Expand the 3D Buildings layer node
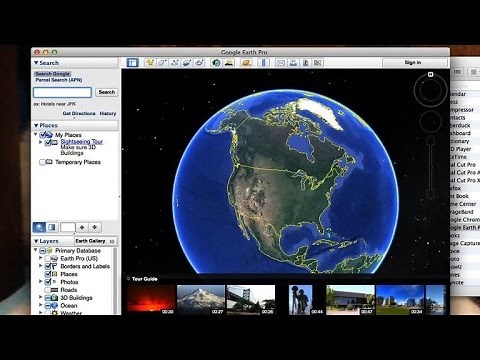The image size is (480, 360). (x=41, y=297)
